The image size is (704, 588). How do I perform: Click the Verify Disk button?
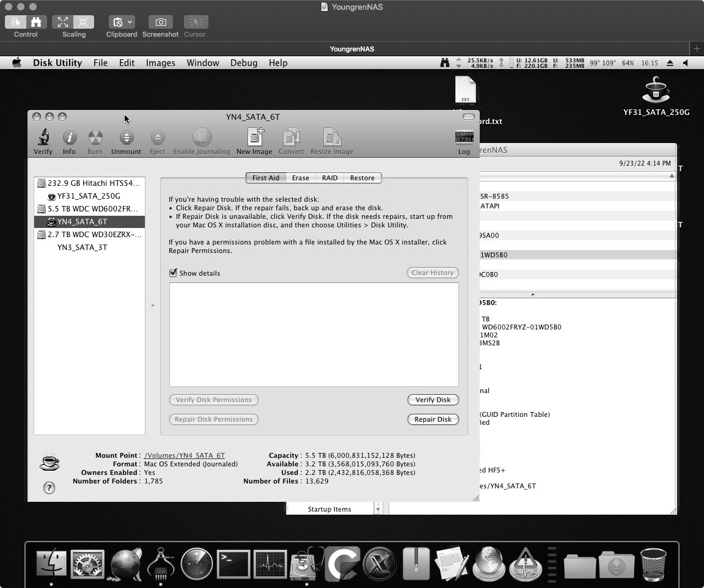(433, 400)
